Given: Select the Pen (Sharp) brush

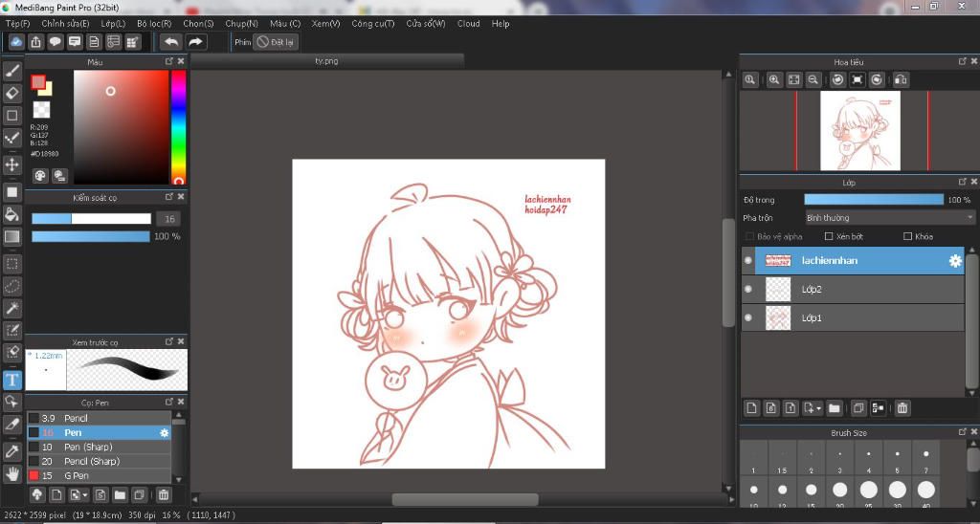Looking at the screenshot, I should [99, 448].
